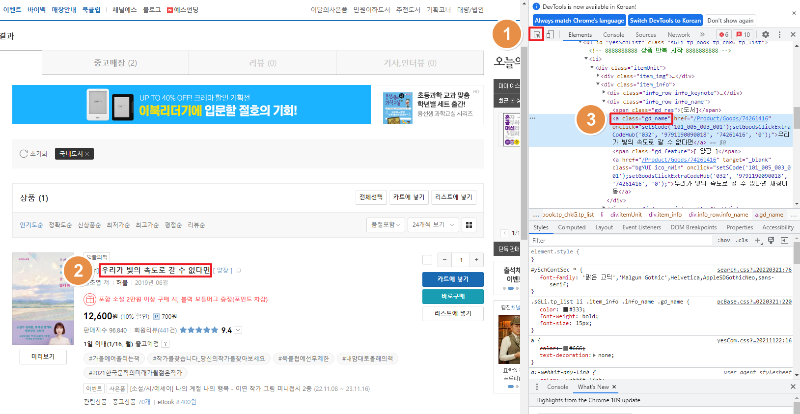Click the 미리보기 preview button under the cover

[43, 357]
